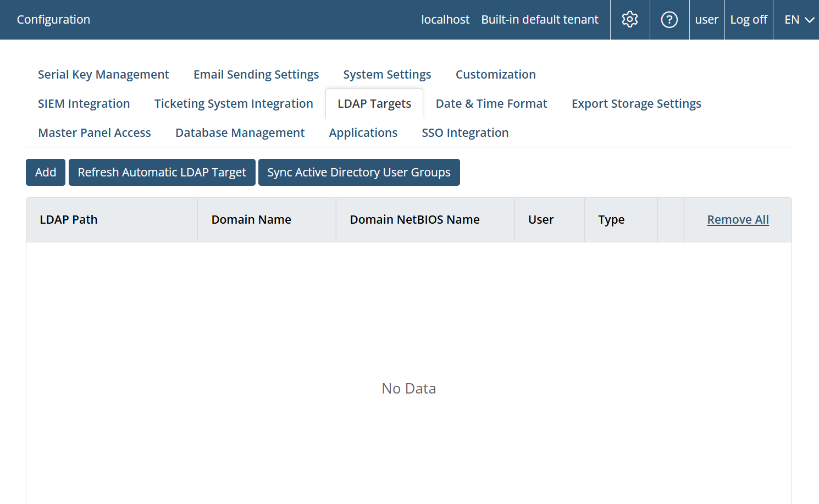Switch to Serial Key Management tab

103,75
